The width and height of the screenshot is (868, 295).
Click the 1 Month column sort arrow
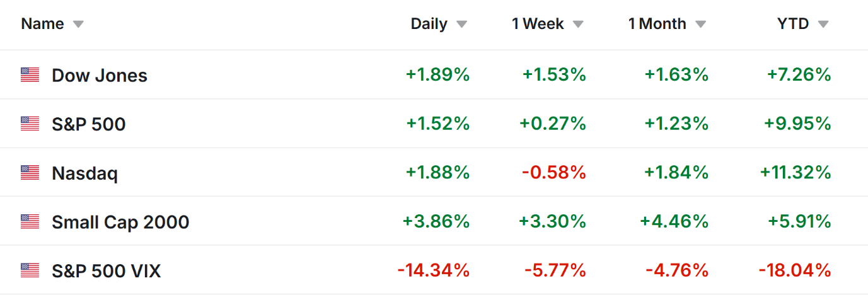click(701, 25)
